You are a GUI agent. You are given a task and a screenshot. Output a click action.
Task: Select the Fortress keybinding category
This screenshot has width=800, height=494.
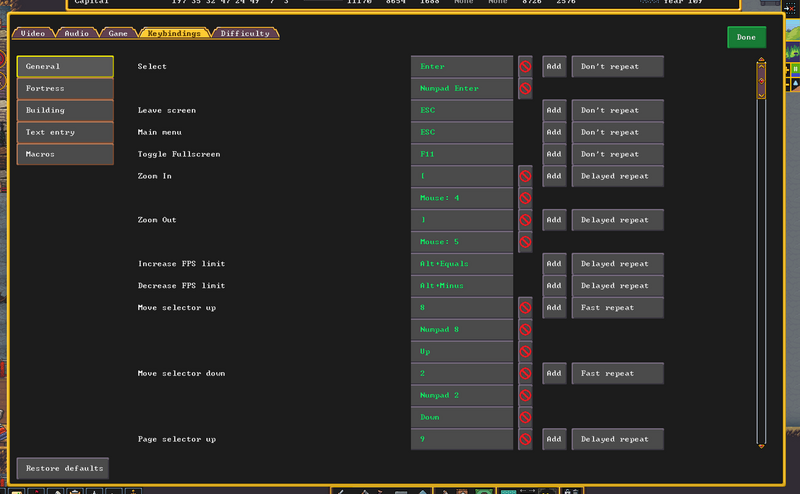click(x=65, y=88)
